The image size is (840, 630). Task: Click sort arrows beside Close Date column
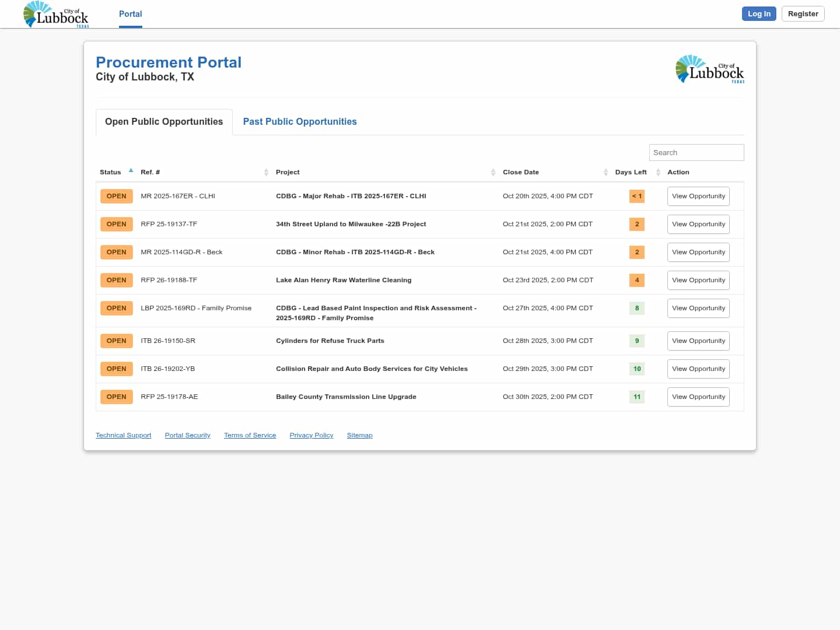tap(605, 172)
